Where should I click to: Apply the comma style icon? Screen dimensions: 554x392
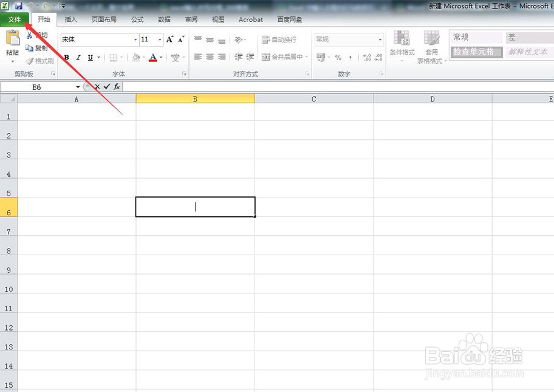pos(350,57)
